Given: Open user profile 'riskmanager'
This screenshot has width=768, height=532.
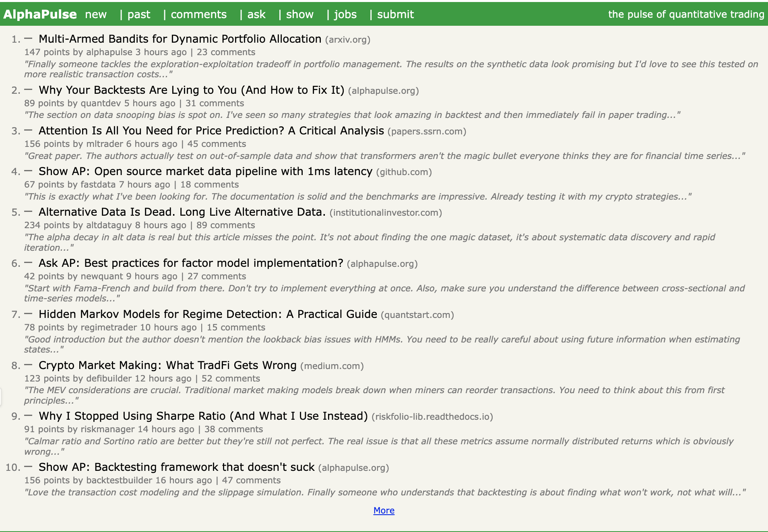Looking at the screenshot, I should 107,429.
